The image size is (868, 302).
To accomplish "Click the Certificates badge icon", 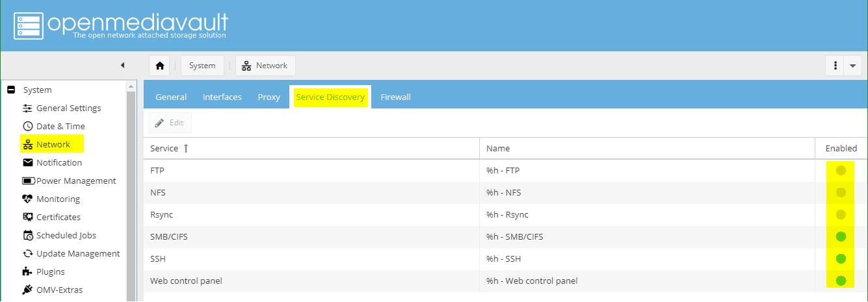I will pyautogui.click(x=28, y=218).
